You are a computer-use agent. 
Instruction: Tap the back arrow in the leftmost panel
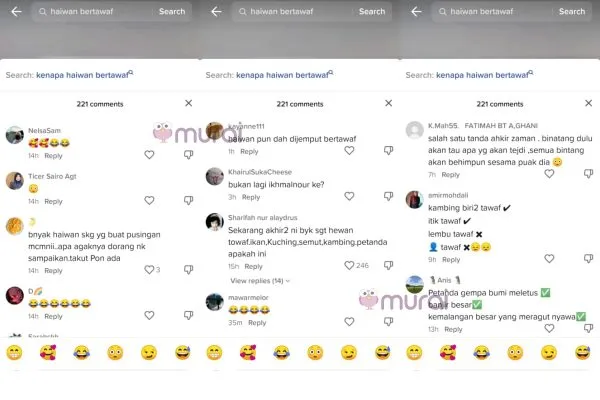pos(16,11)
